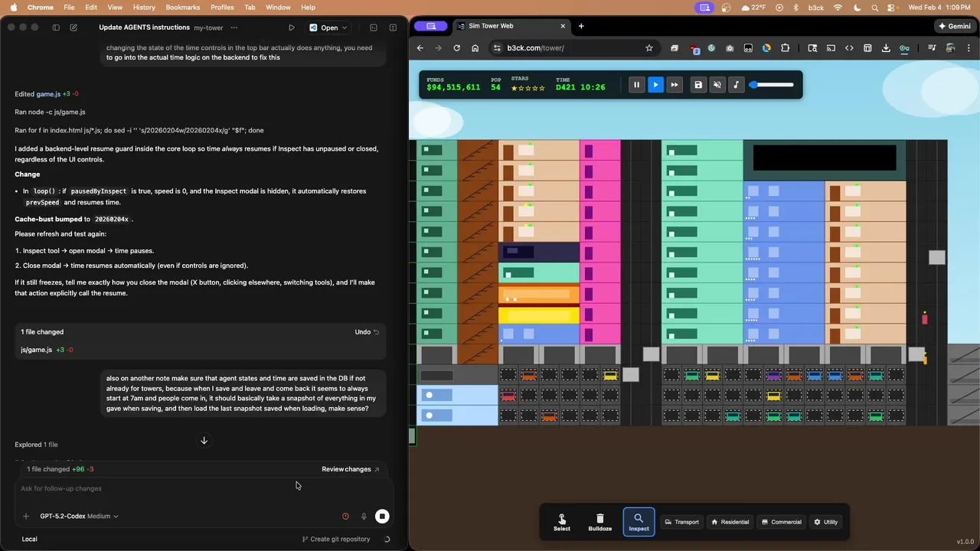Open the Gemini button in Chrome
This screenshot has width=980, height=551.
coord(954,26)
